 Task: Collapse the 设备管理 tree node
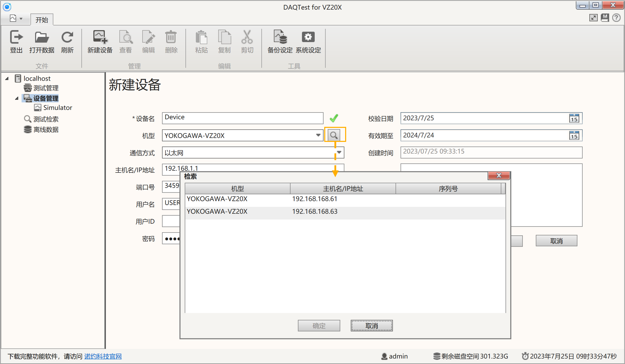pos(17,98)
